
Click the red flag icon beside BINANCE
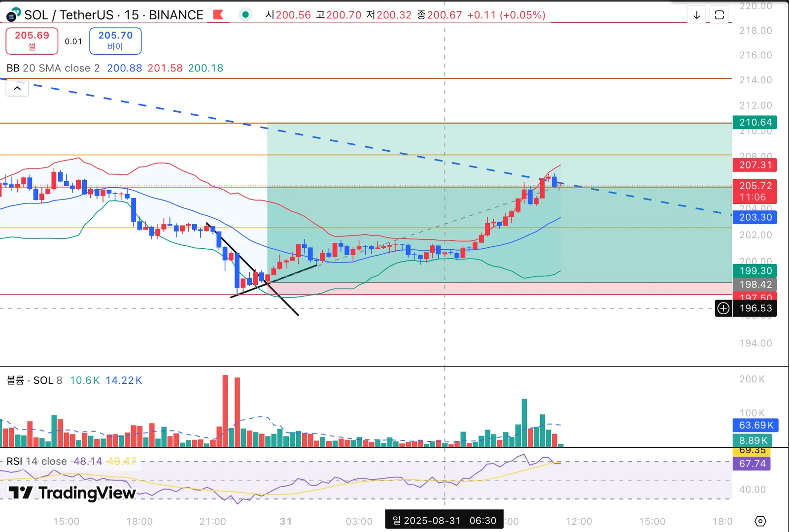pos(218,15)
